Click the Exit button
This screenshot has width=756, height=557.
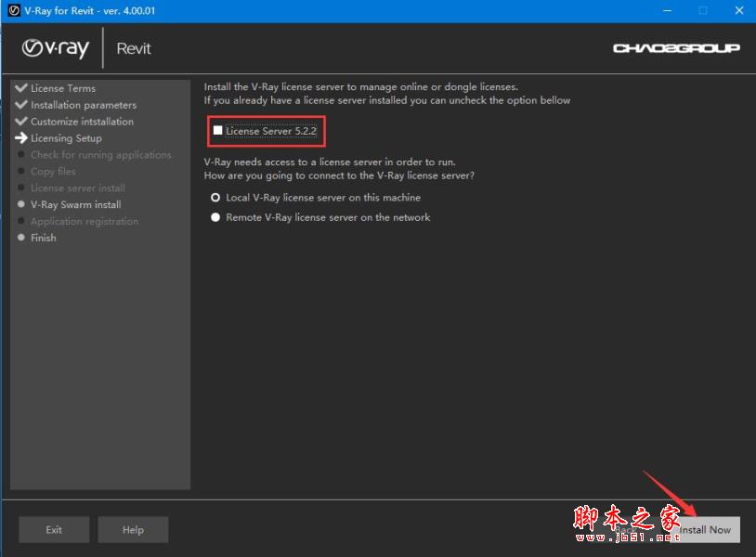click(x=54, y=529)
